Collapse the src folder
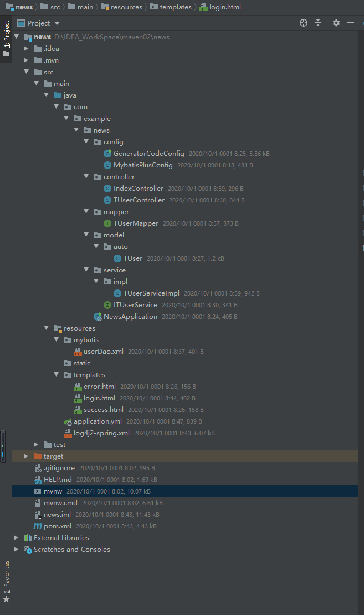The image size is (364, 615). [26, 72]
